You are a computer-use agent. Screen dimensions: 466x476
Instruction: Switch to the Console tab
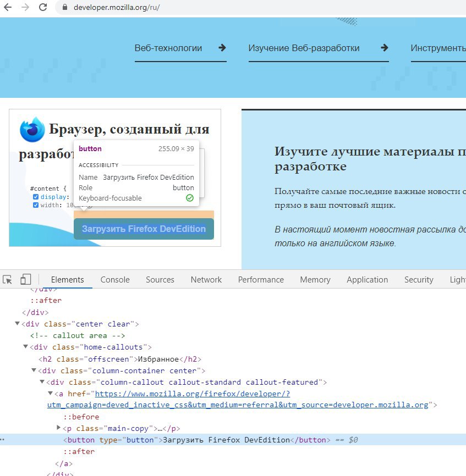tap(115, 280)
